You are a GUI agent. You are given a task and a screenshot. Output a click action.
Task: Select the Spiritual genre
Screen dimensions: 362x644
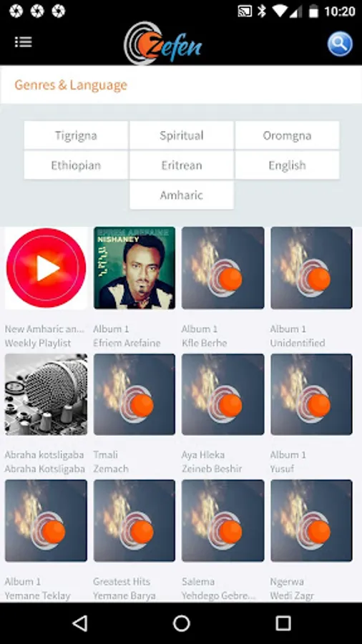[x=182, y=135]
